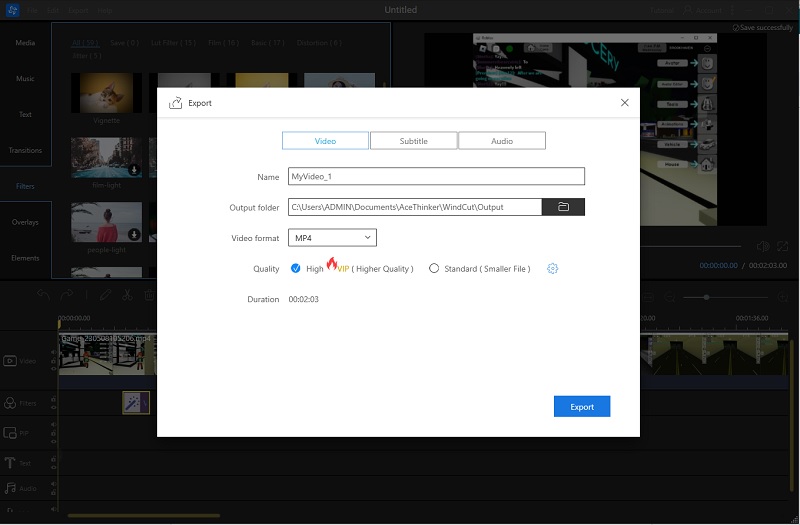Click the undo arrow in timeline toolbar
The height and width of the screenshot is (525, 800).
(x=44, y=295)
